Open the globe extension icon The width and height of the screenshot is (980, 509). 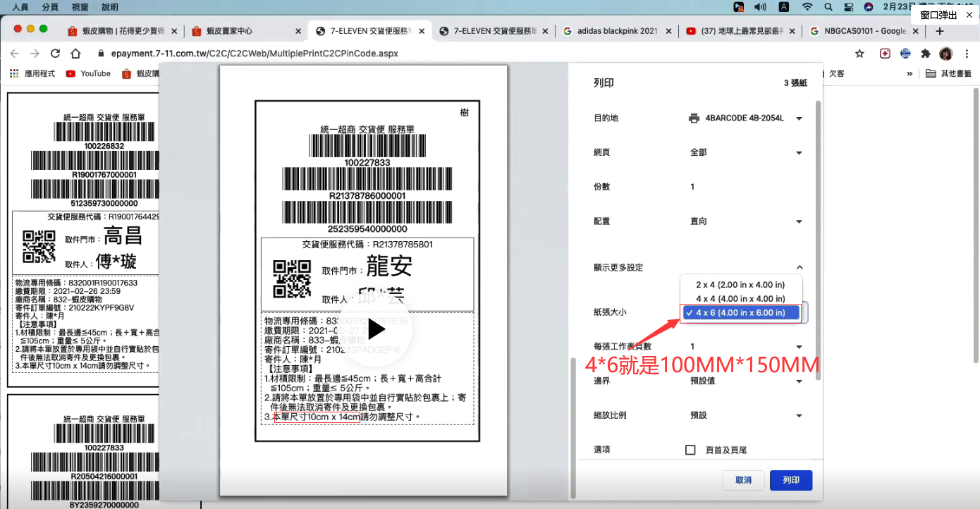tap(905, 54)
